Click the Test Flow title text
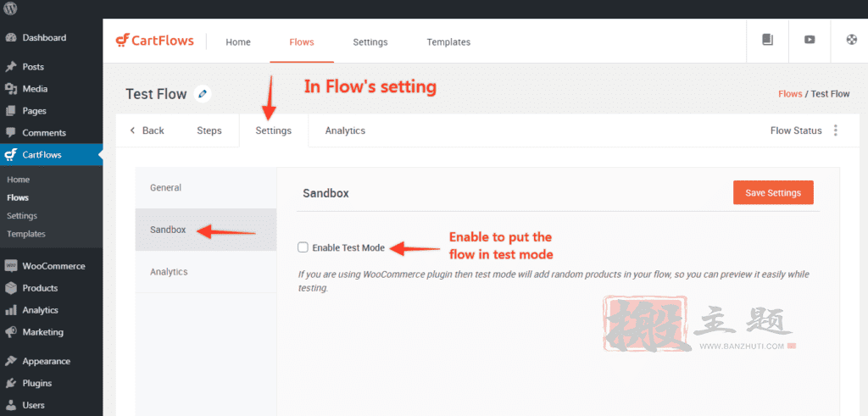Screen dimensions: 868x416 156,94
